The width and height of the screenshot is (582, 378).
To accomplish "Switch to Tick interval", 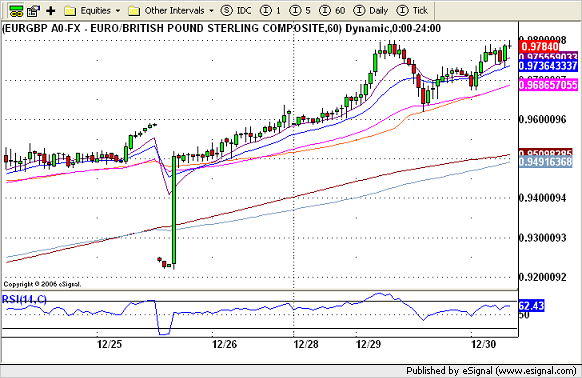I will click(x=412, y=11).
